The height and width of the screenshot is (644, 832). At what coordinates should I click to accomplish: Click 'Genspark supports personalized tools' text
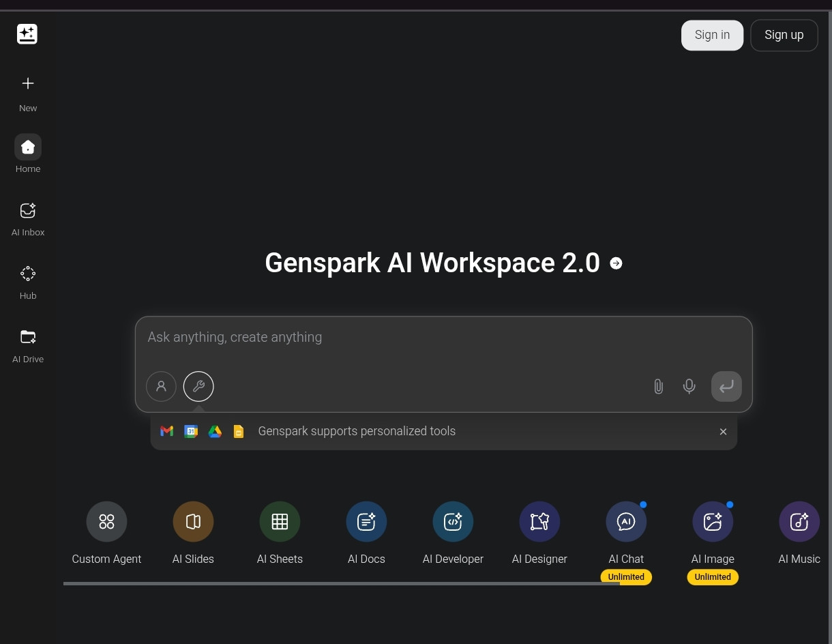tap(357, 431)
